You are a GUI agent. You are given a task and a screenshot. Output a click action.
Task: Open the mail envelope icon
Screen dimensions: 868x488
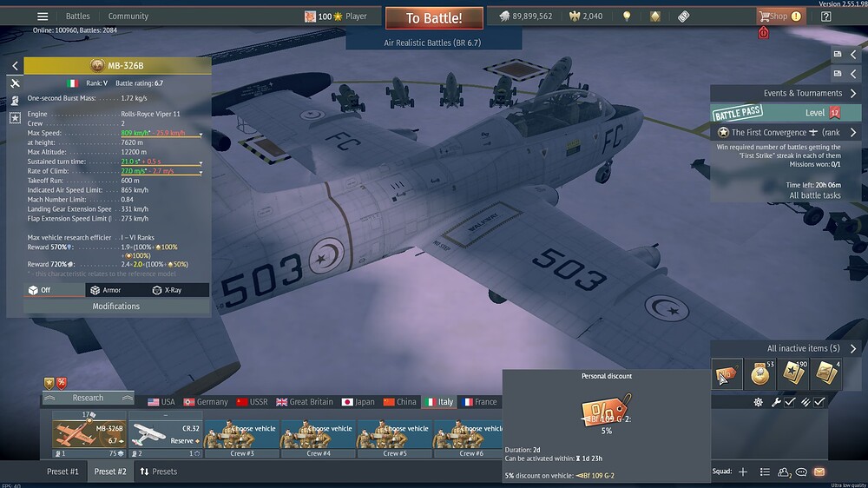pos(819,472)
